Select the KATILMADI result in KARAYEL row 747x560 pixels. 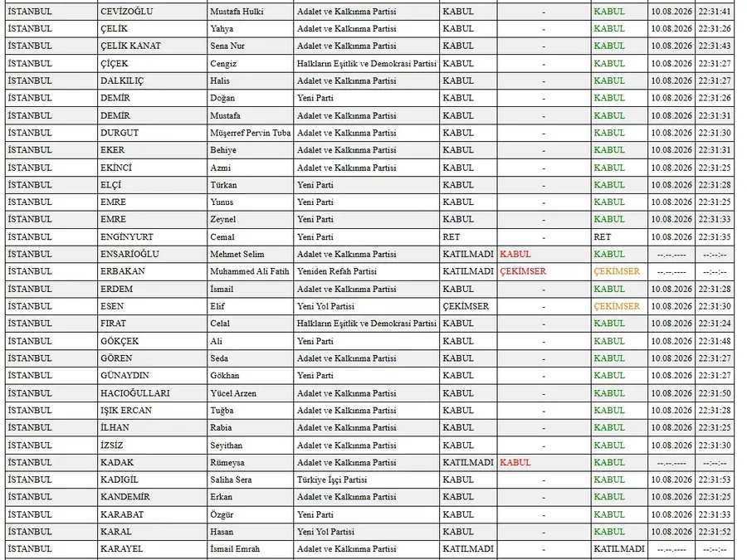pos(619,548)
